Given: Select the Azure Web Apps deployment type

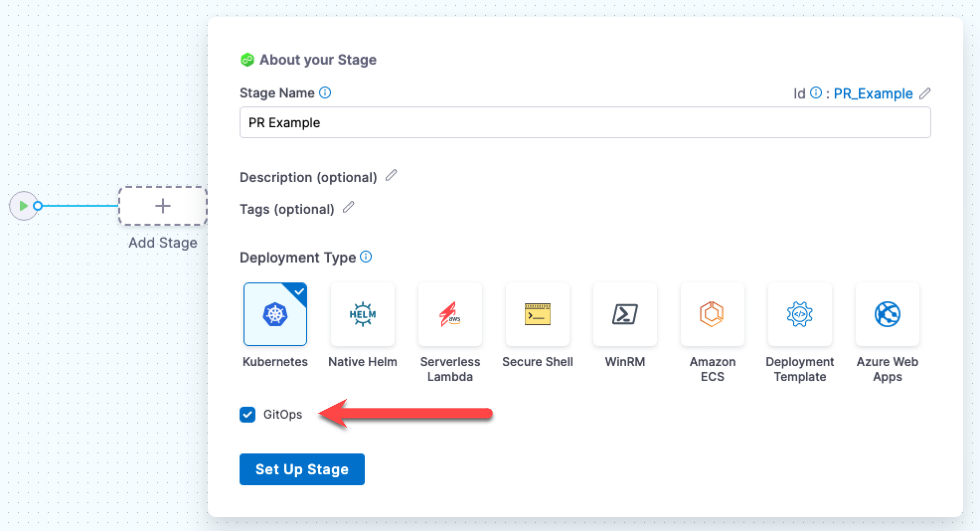Looking at the screenshot, I should pyautogui.click(x=887, y=314).
